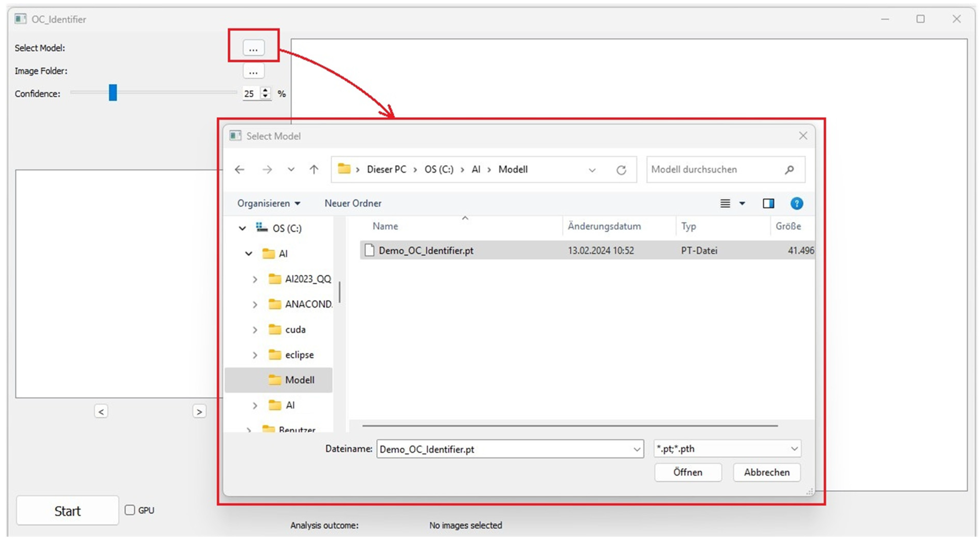Screen dimensions: 980x543
Task: Cancel with the Abbrechen button
Action: pos(767,472)
